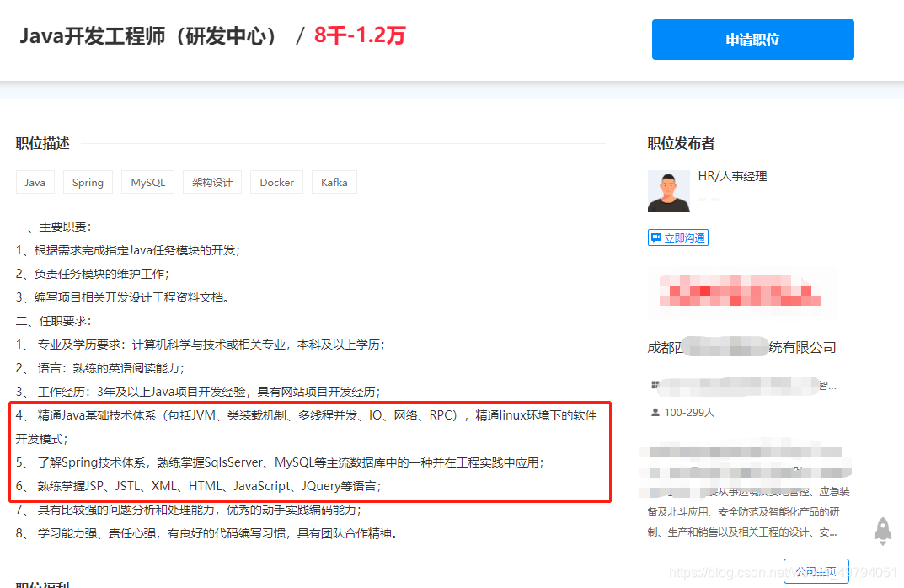Click the salary range 8千-1.2万
Image resolution: width=904 pixels, height=588 pixels.
pos(359,36)
